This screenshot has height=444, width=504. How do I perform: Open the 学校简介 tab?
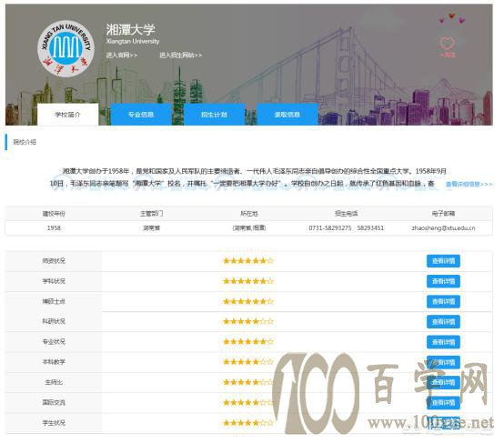(x=68, y=115)
